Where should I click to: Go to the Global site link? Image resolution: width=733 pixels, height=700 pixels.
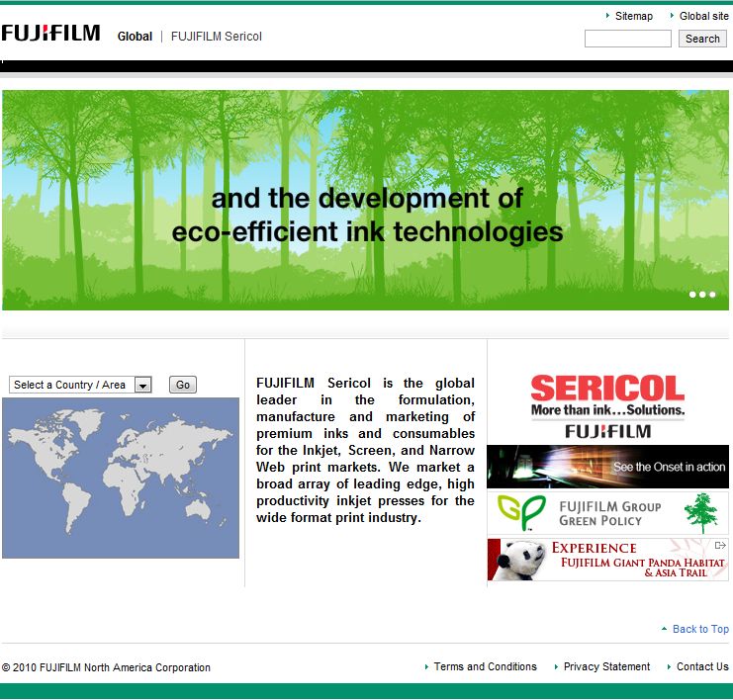pyautogui.click(x=703, y=16)
